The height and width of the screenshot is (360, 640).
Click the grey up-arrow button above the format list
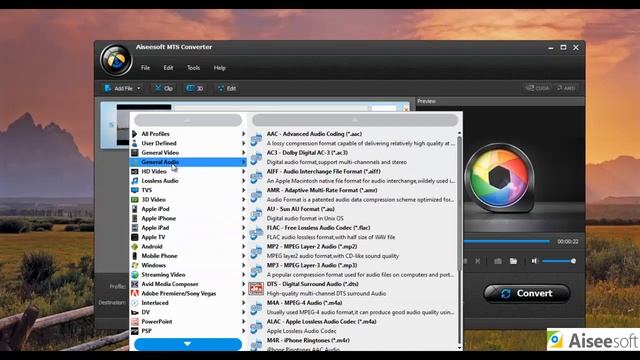355,120
